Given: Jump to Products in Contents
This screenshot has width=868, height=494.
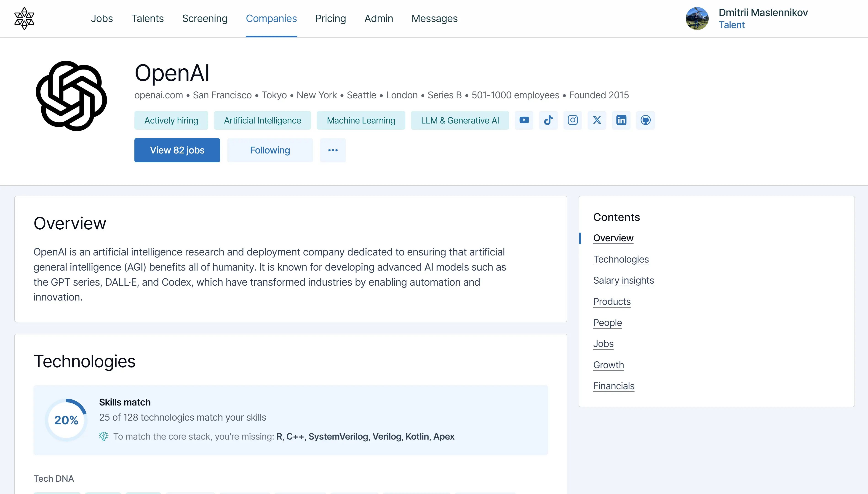Looking at the screenshot, I should tap(612, 302).
